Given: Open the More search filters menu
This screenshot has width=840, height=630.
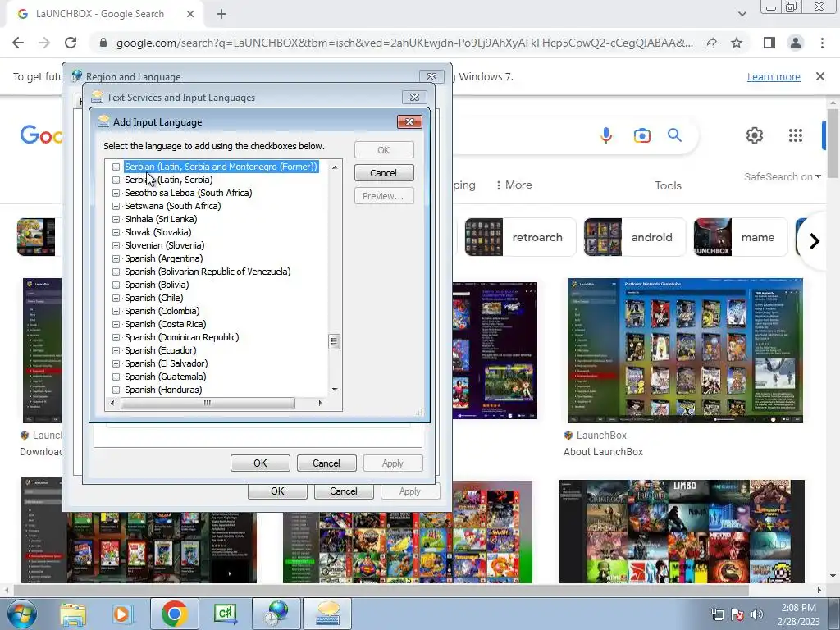Looking at the screenshot, I should click(x=514, y=185).
